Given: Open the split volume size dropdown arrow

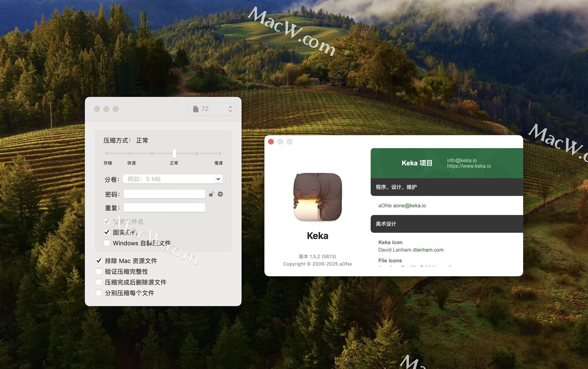Looking at the screenshot, I should pyautogui.click(x=218, y=179).
